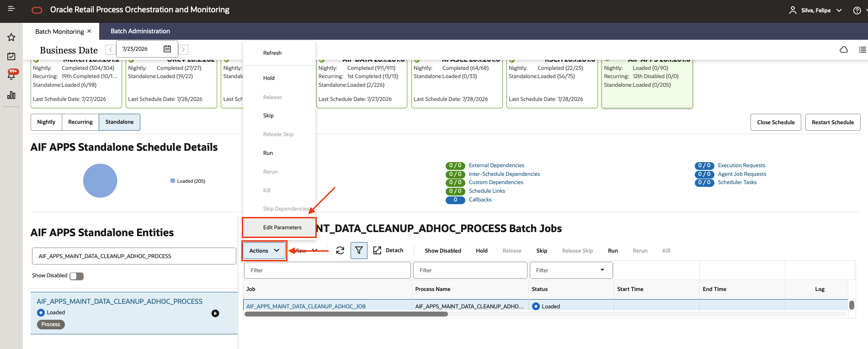Choose Hold in the Actions menu
868x349 pixels.
click(x=269, y=78)
